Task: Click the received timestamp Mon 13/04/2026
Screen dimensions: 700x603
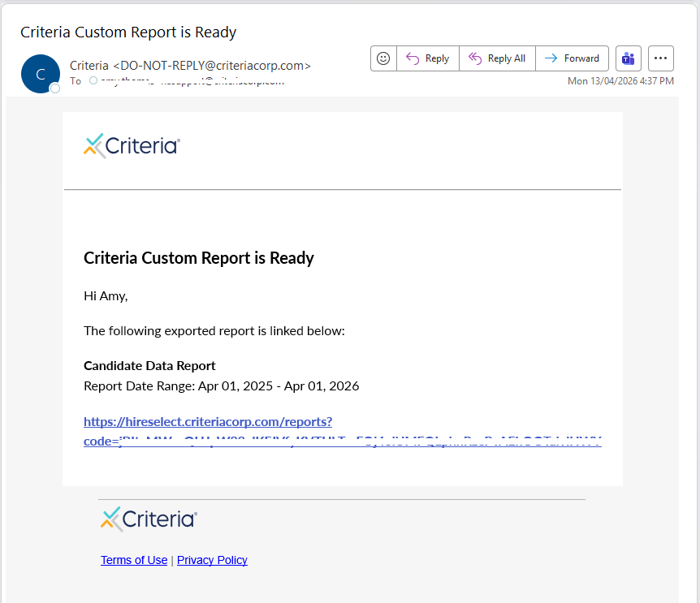Action: [620, 81]
